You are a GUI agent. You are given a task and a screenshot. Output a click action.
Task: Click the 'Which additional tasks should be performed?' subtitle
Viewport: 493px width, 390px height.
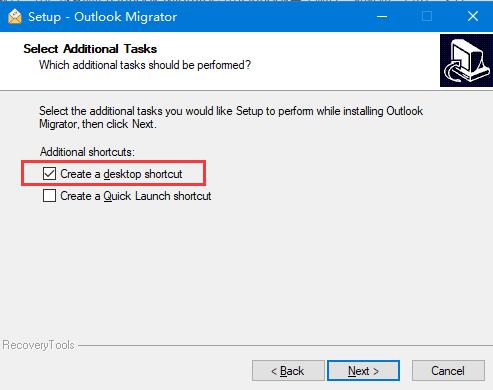tap(145, 65)
